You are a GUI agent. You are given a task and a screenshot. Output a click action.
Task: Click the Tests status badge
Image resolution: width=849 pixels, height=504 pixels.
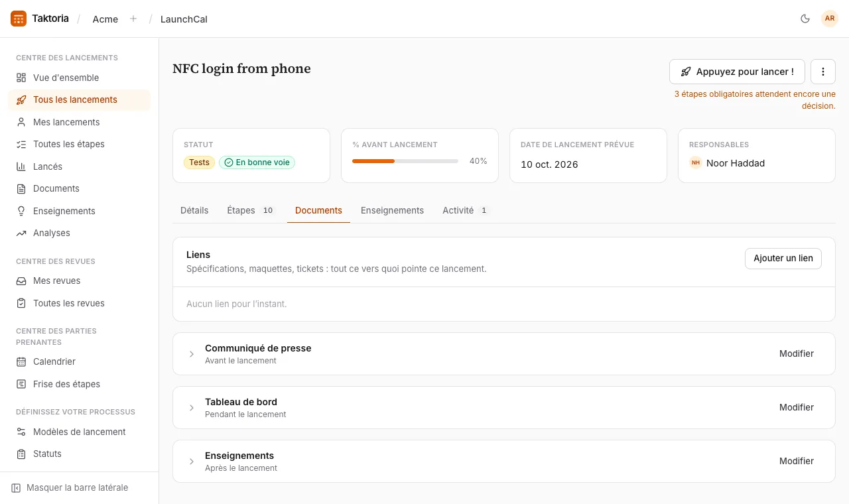click(x=199, y=162)
